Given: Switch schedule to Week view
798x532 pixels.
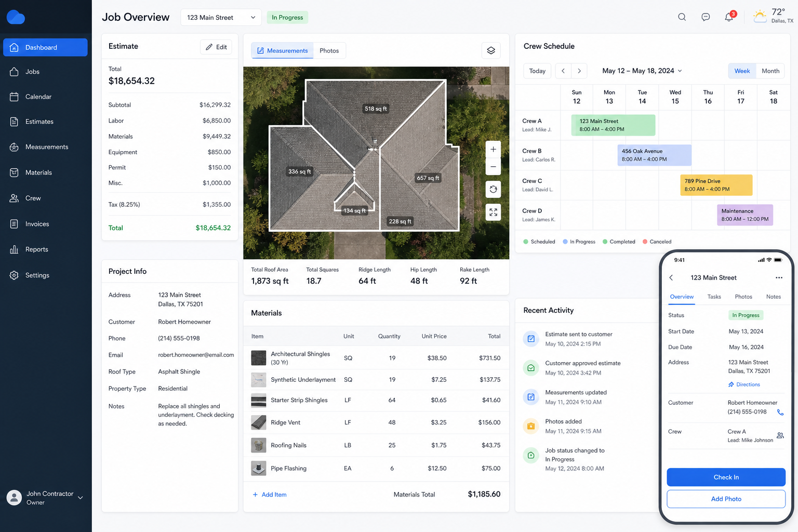Looking at the screenshot, I should click(742, 71).
